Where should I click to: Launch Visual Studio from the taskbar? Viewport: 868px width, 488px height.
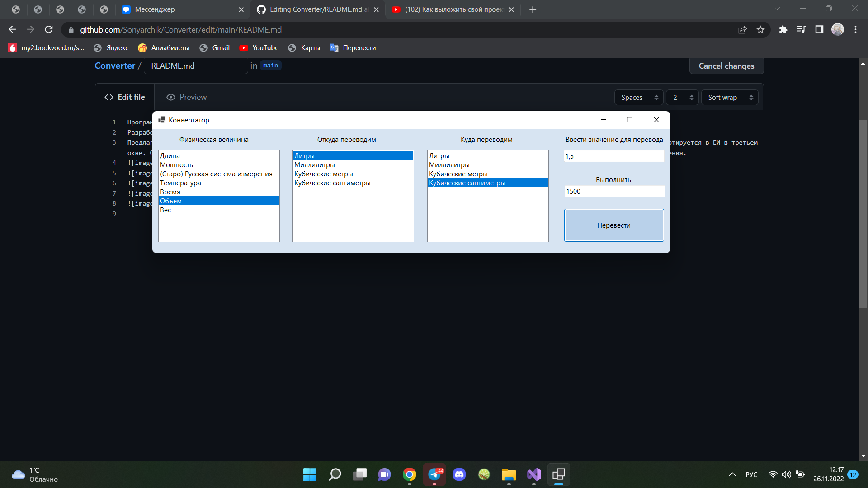pyautogui.click(x=533, y=475)
